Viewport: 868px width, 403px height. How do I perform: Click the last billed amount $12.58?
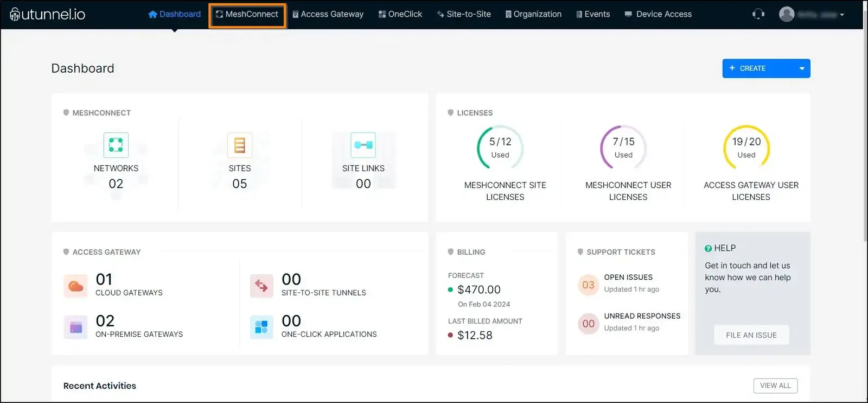click(x=475, y=335)
